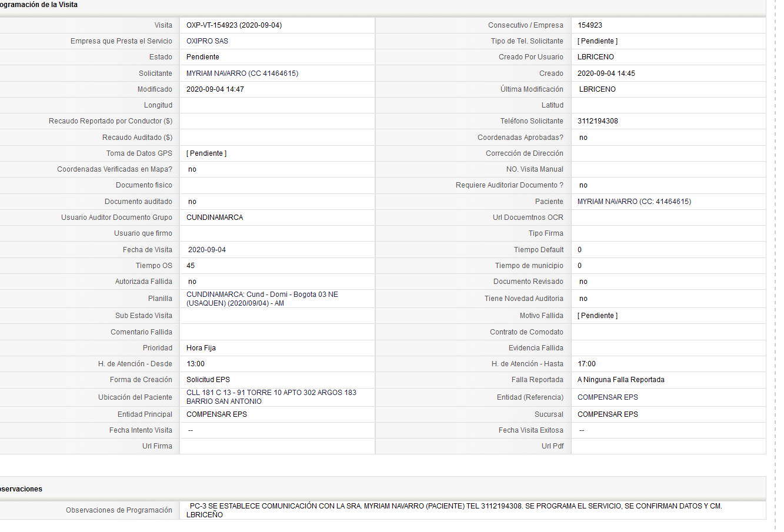Click the Programación de la Visita section header

tap(38, 5)
